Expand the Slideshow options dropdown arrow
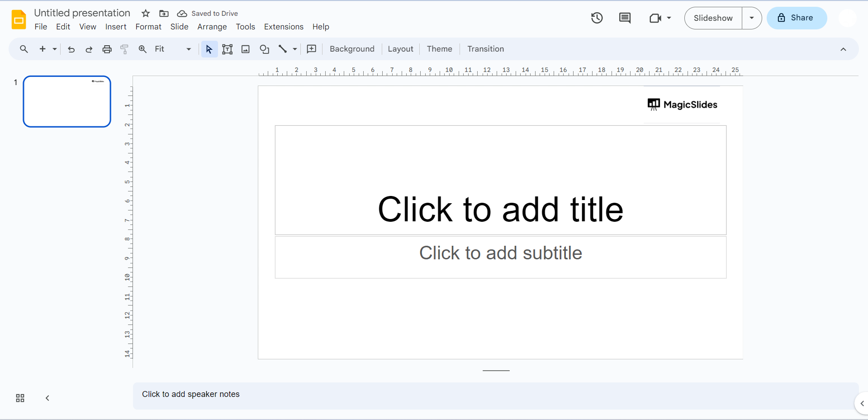868x420 pixels. click(x=751, y=18)
